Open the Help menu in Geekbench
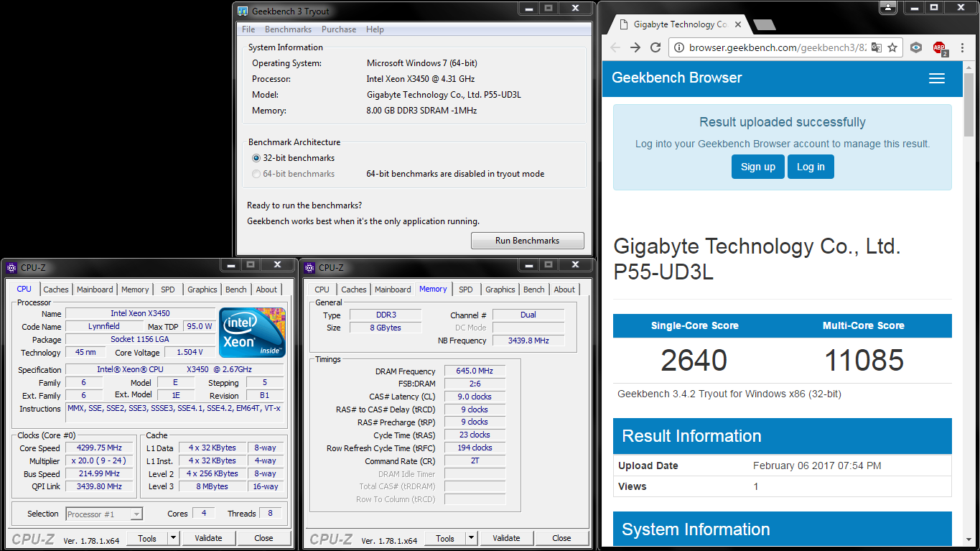980x551 pixels. (x=375, y=29)
